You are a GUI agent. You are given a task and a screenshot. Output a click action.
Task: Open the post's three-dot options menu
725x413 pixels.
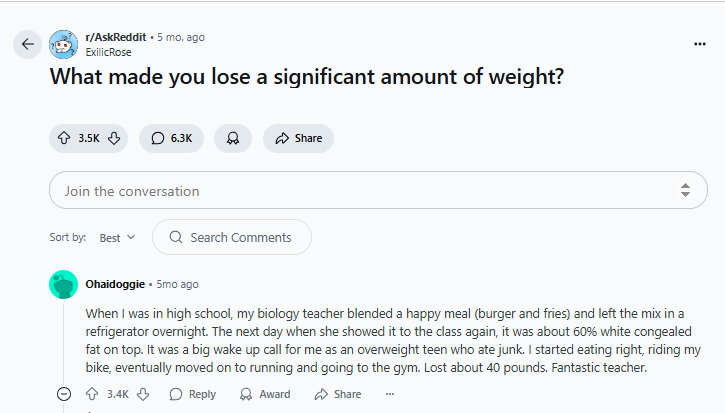click(x=699, y=44)
